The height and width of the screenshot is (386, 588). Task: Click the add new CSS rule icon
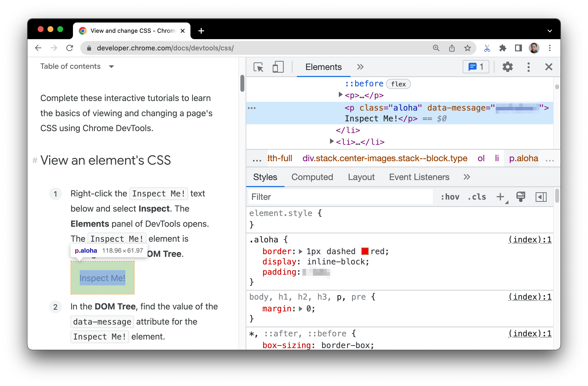pyautogui.click(x=501, y=197)
